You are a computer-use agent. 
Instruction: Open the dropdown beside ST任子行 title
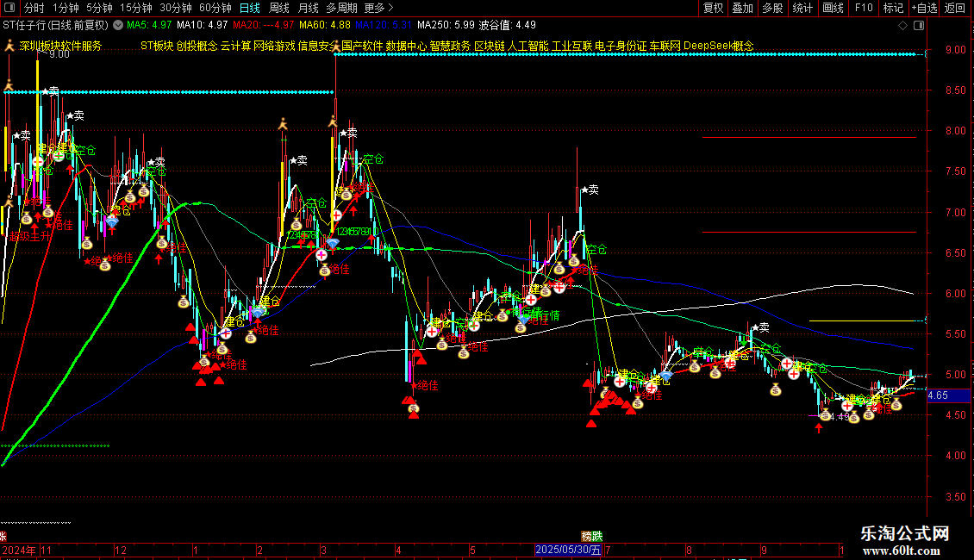click(x=118, y=26)
